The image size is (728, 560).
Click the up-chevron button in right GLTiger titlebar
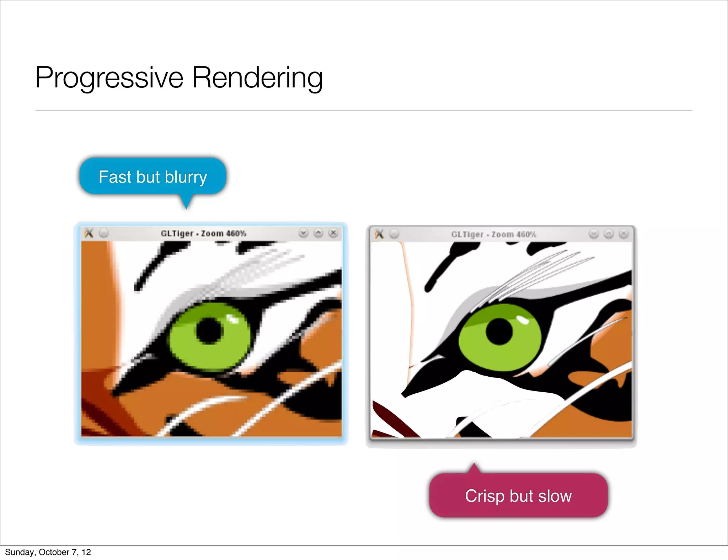[x=609, y=234]
